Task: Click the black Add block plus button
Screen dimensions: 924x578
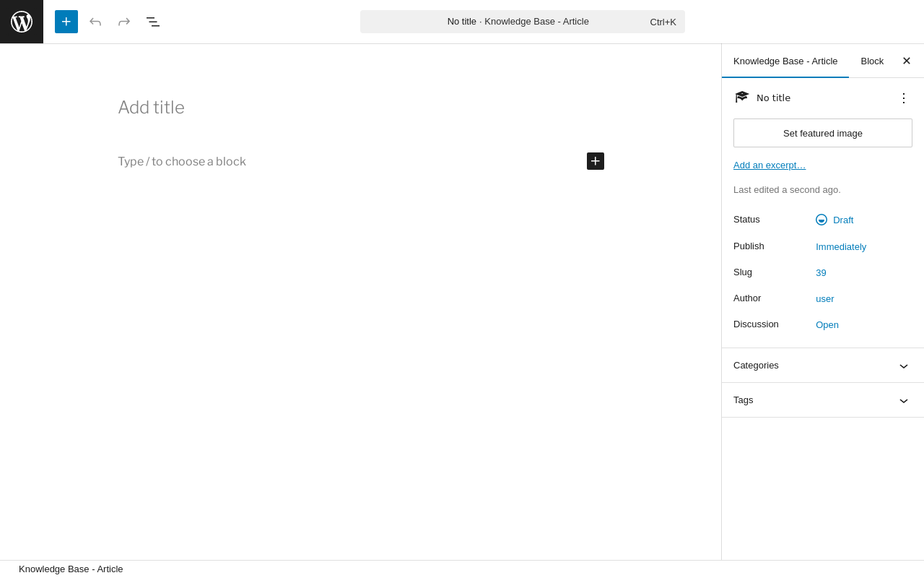Action: (x=596, y=161)
